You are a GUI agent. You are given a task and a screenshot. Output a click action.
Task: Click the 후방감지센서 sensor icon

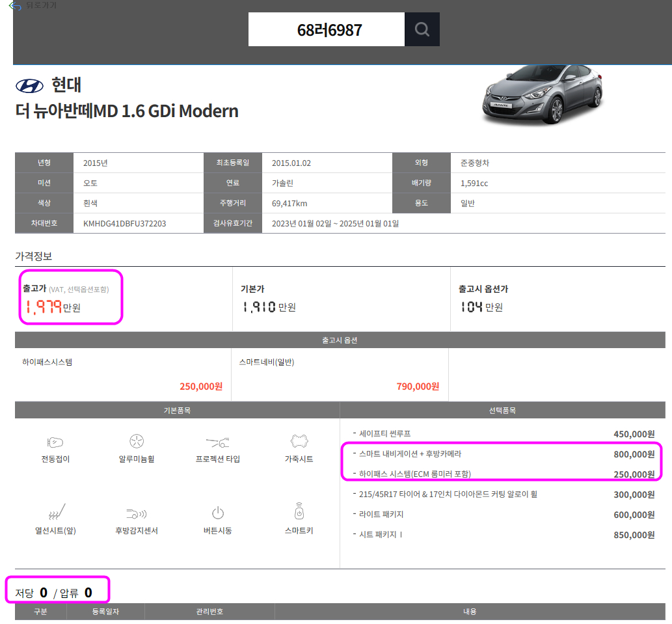[137, 513]
